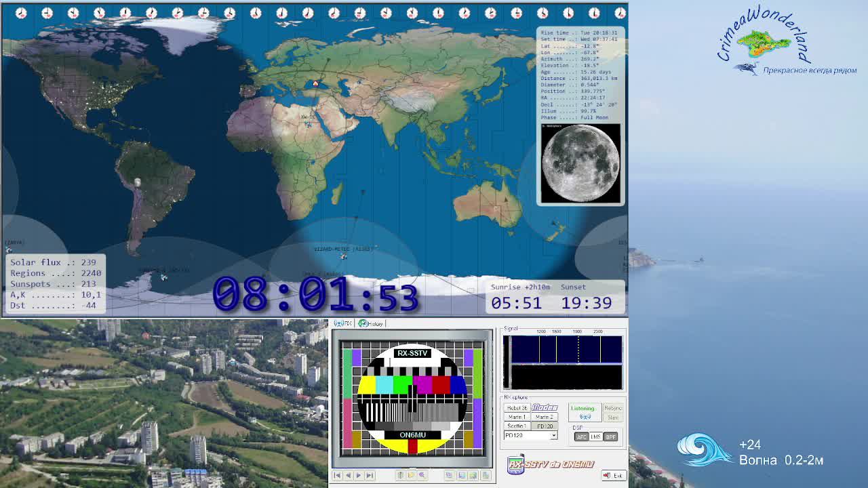Click the yellow folder icon below image

[411, 475]
